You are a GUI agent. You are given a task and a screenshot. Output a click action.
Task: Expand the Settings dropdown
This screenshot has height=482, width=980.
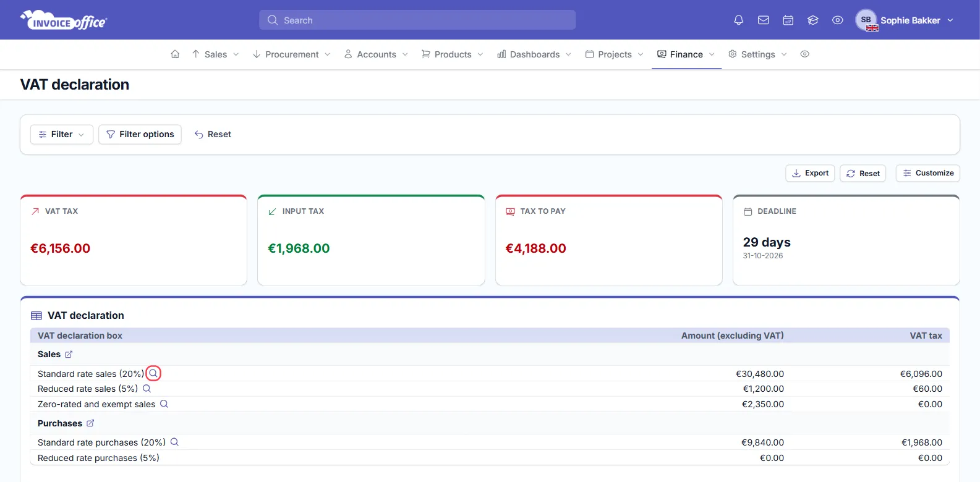click(x=757, y=54)
